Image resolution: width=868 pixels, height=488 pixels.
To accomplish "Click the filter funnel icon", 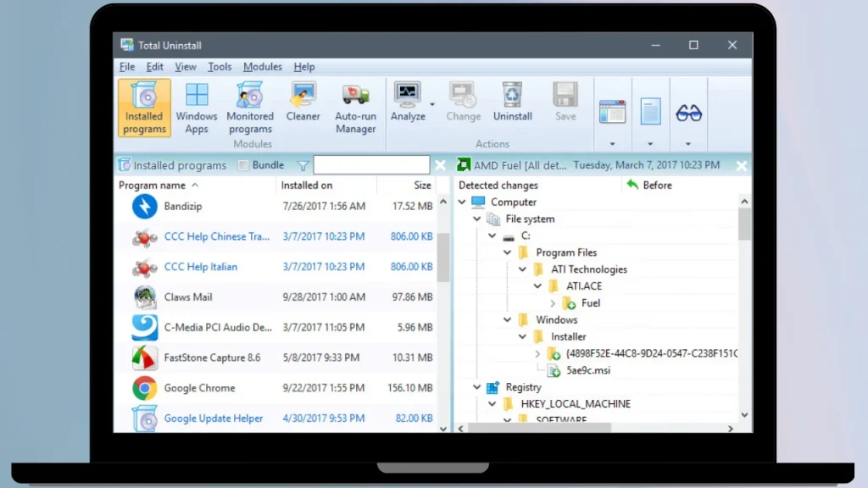I will [x=303, y=165].
